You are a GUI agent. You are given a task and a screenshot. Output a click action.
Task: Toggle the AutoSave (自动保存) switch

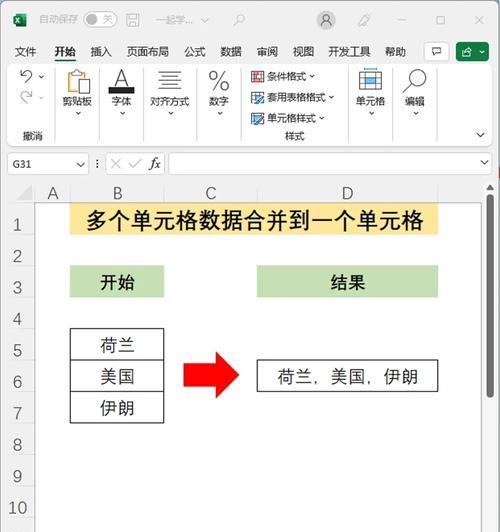pyautogui.click(x=100, y=19)
